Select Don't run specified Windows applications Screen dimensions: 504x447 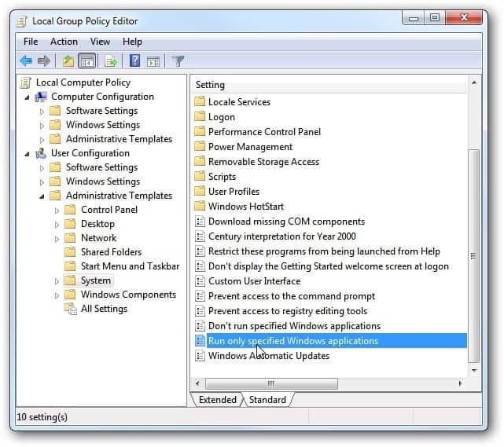pyautogui.click(x=294, y=325)
